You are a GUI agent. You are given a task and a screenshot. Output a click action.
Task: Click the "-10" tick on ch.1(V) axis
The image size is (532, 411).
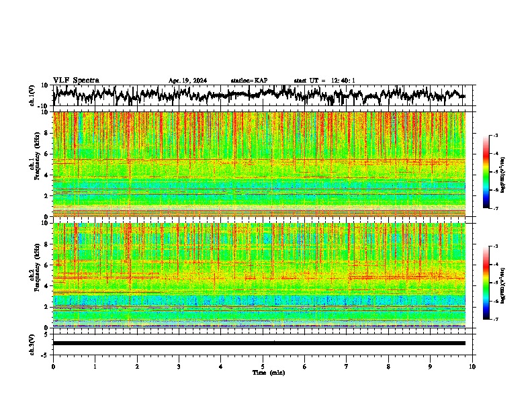(44, 106)
